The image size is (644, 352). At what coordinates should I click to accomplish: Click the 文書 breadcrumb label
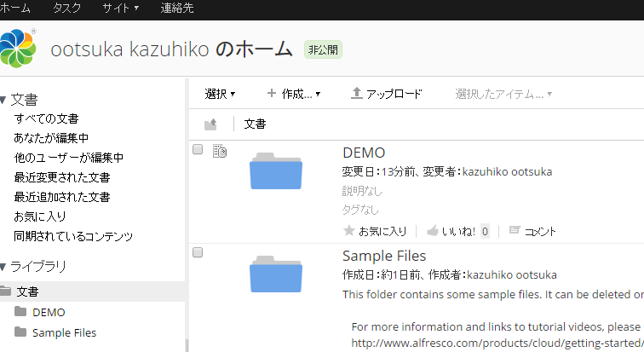tap(255, 124)
